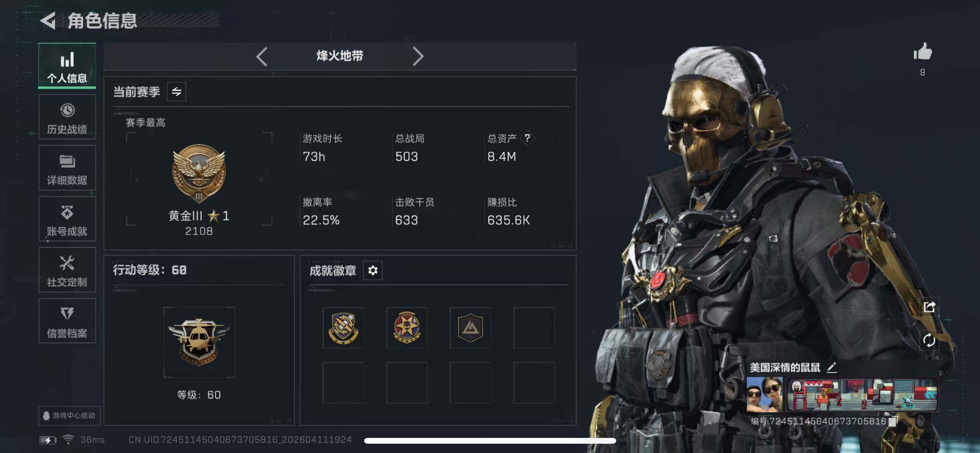Click the player avatar photo thumbnail
Screen dimensions: 980x453
tap(764, 395)
